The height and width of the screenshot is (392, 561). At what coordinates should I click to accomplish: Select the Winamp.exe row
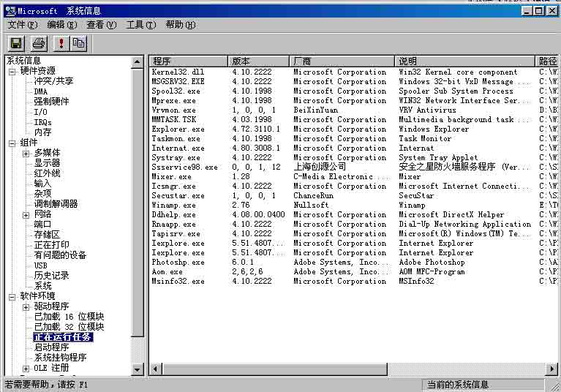(x=353, y=205)
